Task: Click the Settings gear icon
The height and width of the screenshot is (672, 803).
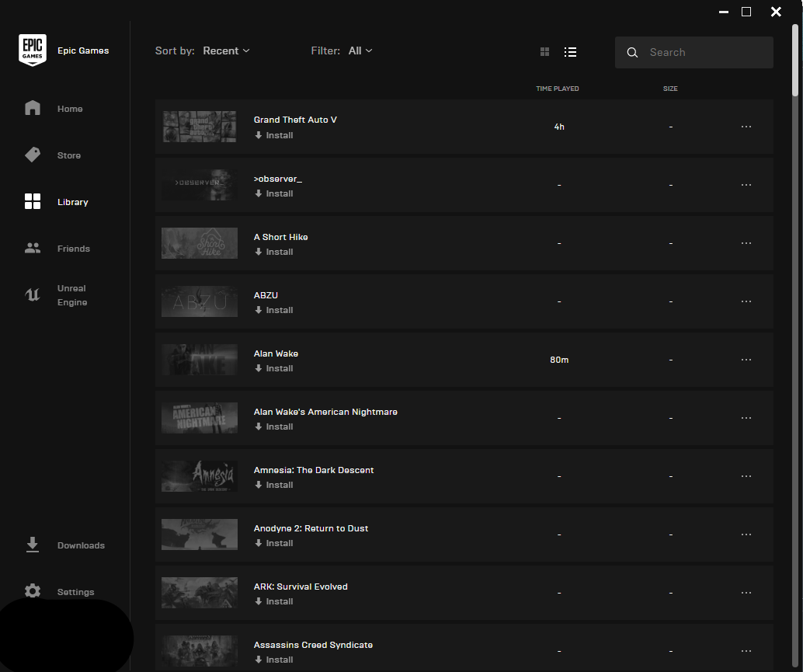Action: click(x=33, y=591)
